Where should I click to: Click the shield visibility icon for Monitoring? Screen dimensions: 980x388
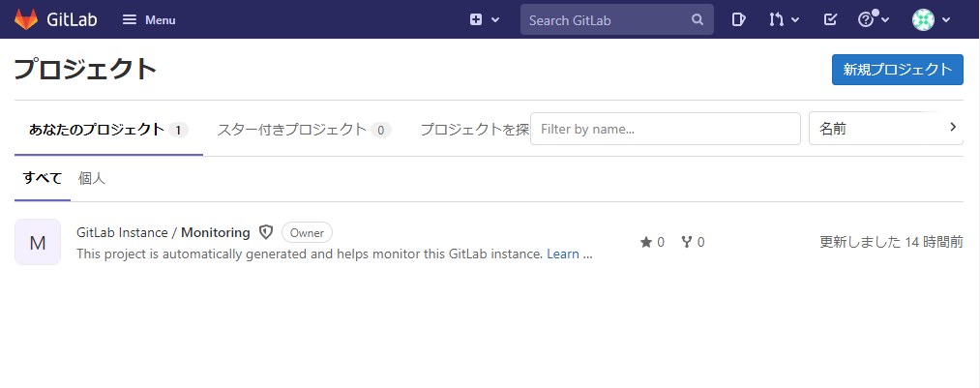click(x=266, y=232)
